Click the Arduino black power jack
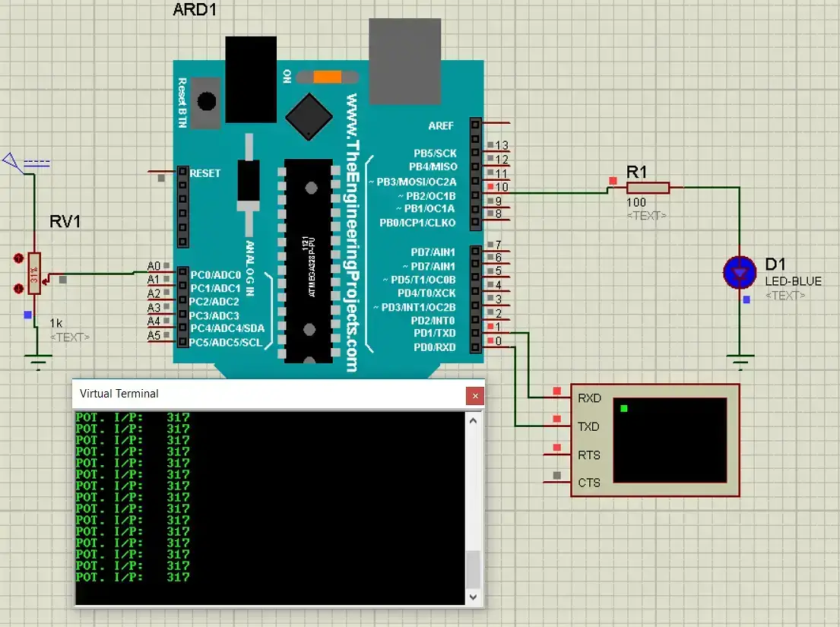This screenshot has height=627, width=840. (x=251, y=79)
